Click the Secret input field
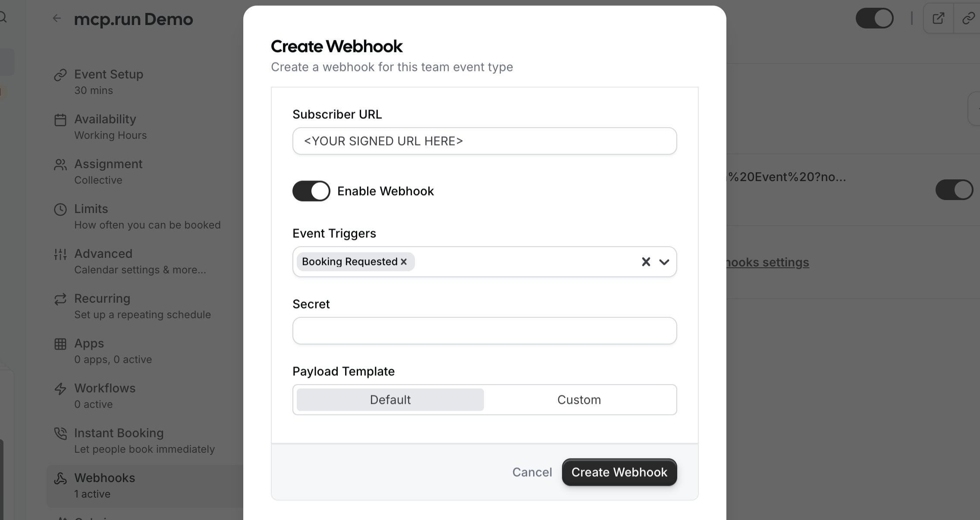The height and width of the screenshot is (520, 980). pyautogui.click(x=484, y=331)
